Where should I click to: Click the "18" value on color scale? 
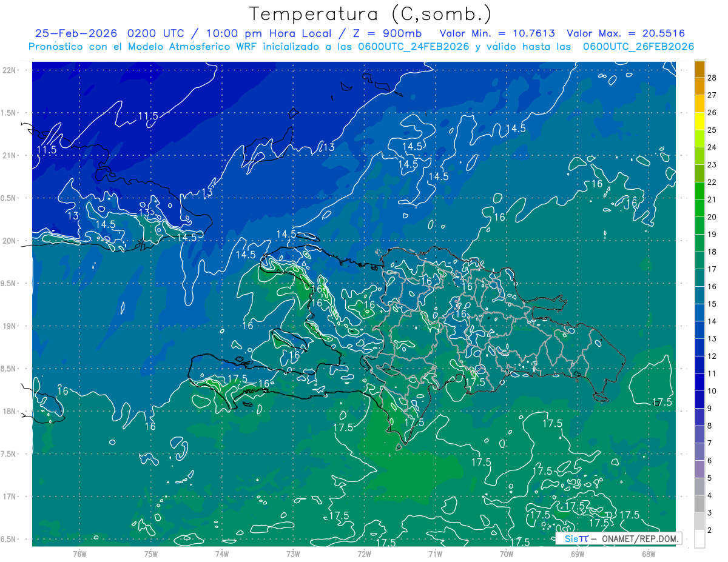(x=712, y=252)
